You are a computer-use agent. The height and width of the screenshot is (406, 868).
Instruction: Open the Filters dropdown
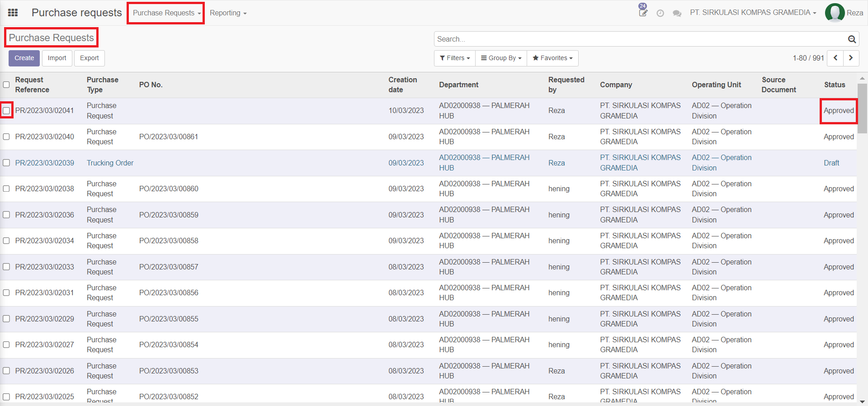(x=455, y=58)
